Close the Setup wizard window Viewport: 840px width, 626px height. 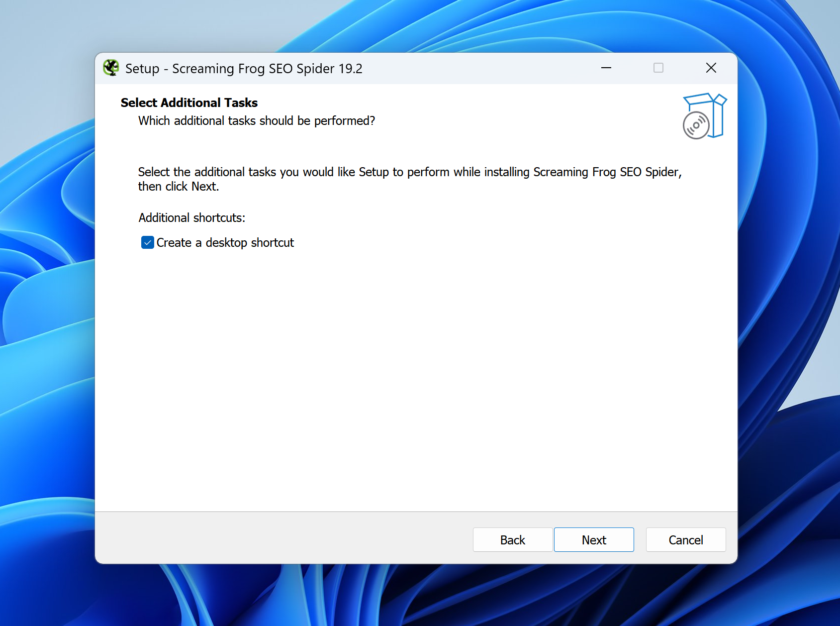[711, 68]
